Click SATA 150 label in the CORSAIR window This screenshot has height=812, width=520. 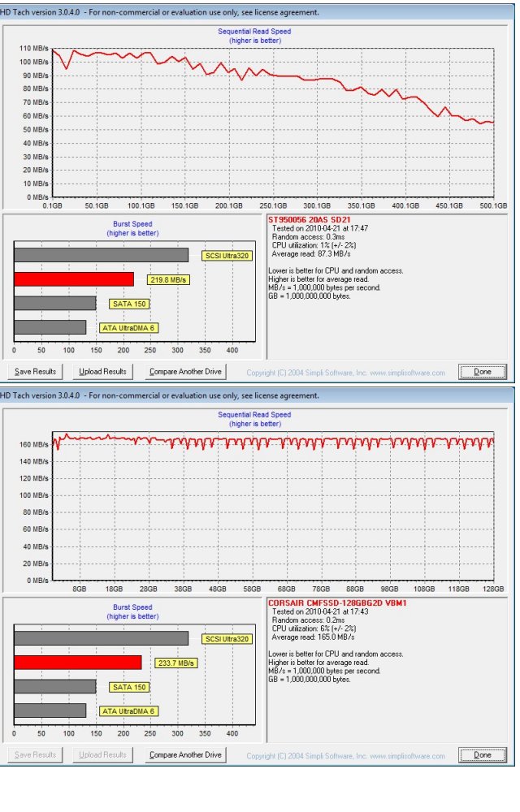tap(129, 687)
